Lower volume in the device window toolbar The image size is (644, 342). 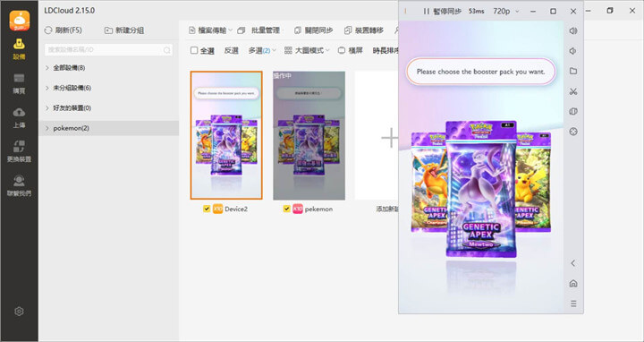click(573, 51)
